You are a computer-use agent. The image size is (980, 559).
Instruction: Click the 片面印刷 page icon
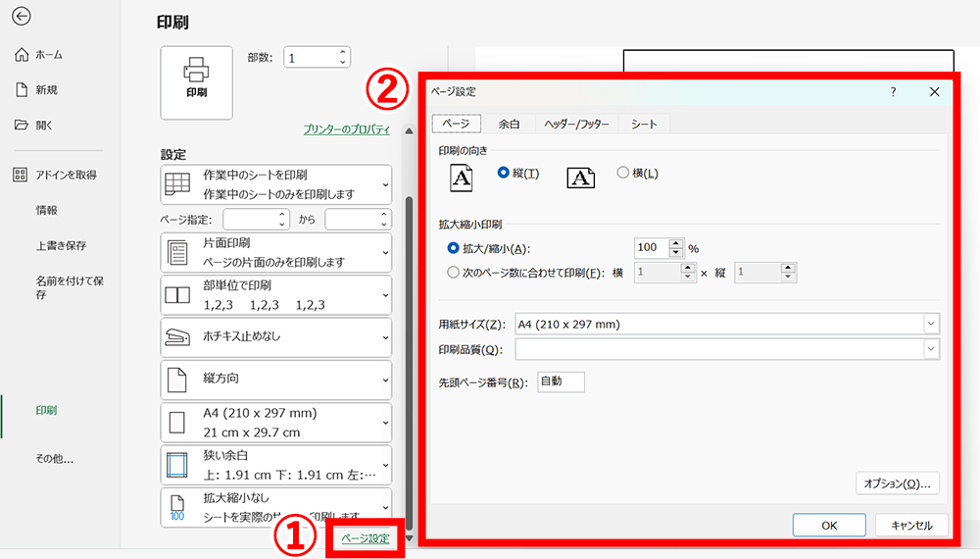pos(177,253)
